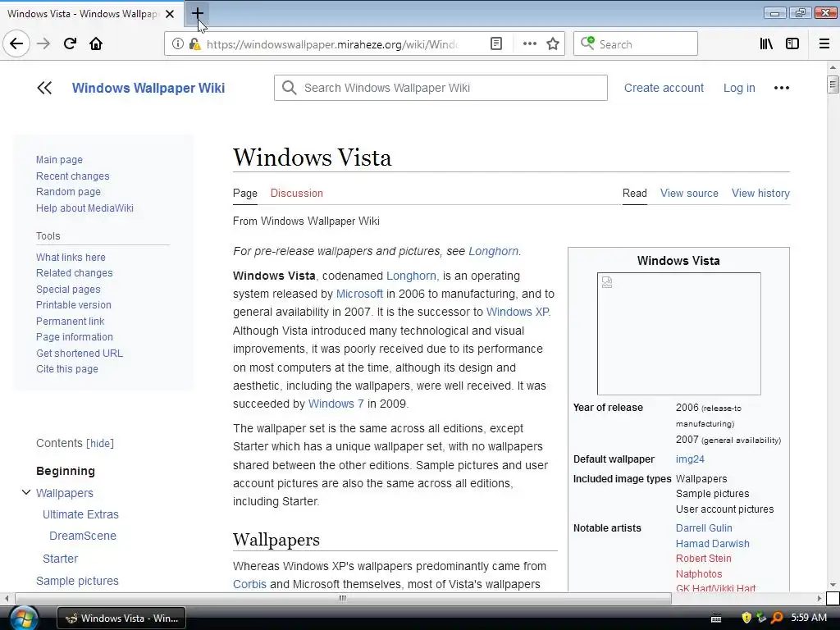This screenshot has height=630, width=840.
Task: Open Help about MediaWiki
Action: (x=84, y=208)
